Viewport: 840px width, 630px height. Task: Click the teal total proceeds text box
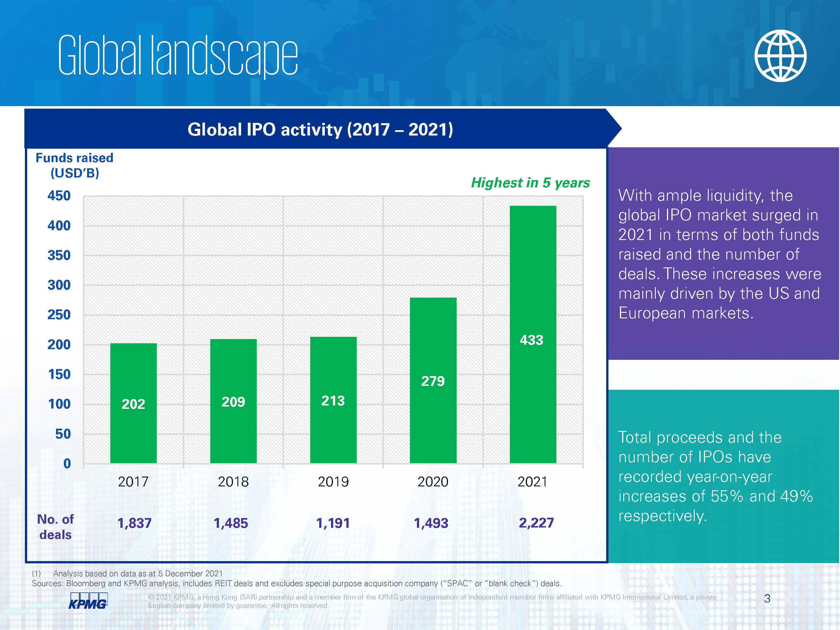723,476
